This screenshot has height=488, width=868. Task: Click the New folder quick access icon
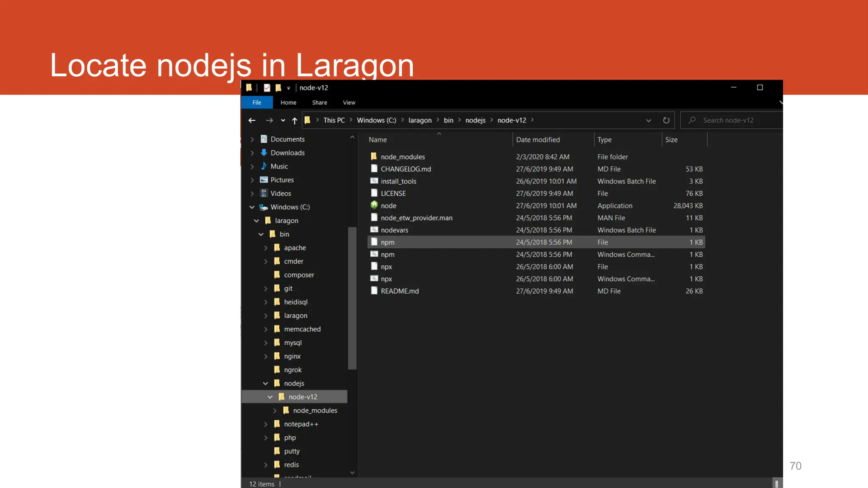click(x=278, y=88)
